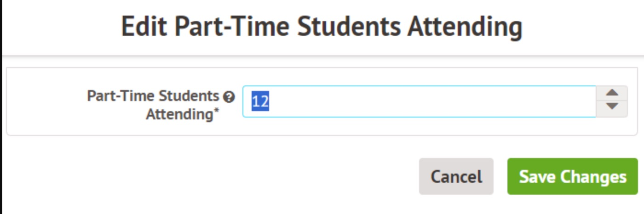Click the blank panel area left of the field label
The height and width of the screenshot is (214, 644).
(x=46, y=101)
